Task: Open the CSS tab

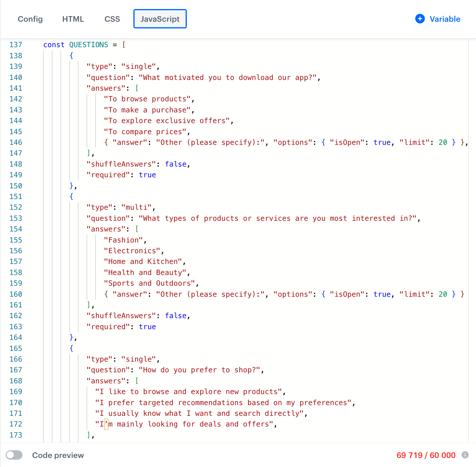Action: (x=112, y=19)
